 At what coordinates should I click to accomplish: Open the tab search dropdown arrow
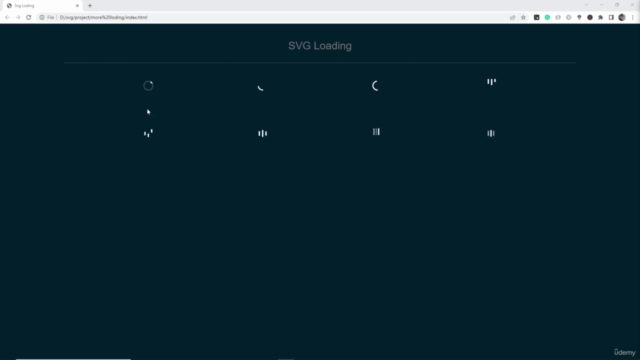(586, 5)
